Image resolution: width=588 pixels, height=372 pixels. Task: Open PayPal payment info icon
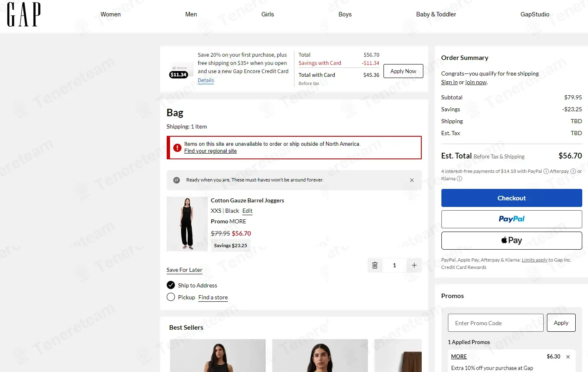(x=546, y=171)
